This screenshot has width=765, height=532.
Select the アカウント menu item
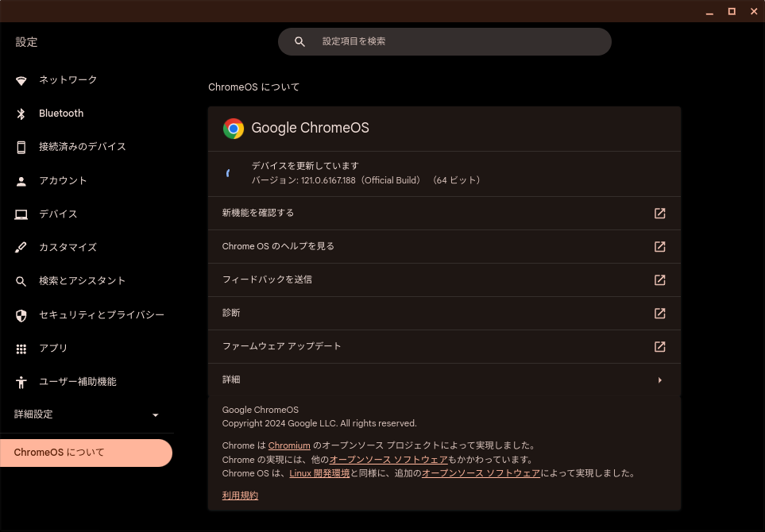[87, 180]
